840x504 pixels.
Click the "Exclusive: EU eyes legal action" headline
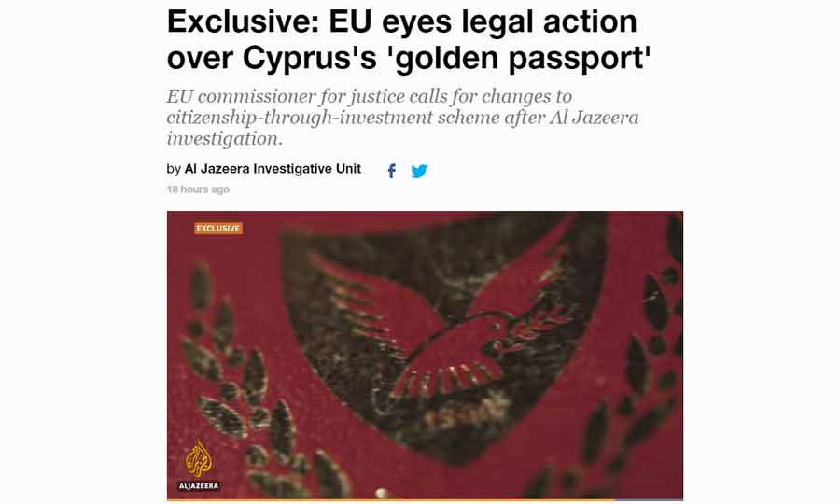coord(401,22)
